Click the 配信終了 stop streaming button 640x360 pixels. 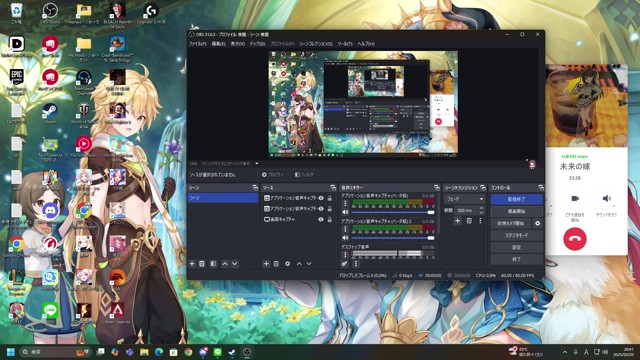coord(517,199)
